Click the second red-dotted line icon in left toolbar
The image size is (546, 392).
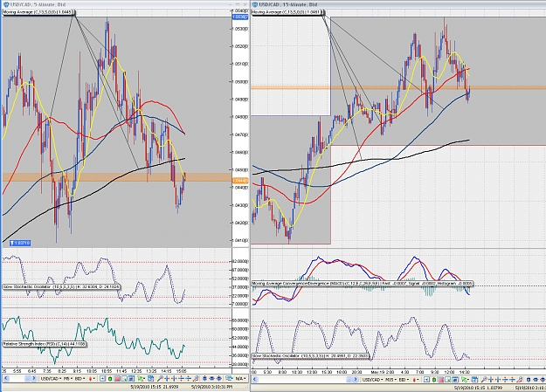pos(189,378)
